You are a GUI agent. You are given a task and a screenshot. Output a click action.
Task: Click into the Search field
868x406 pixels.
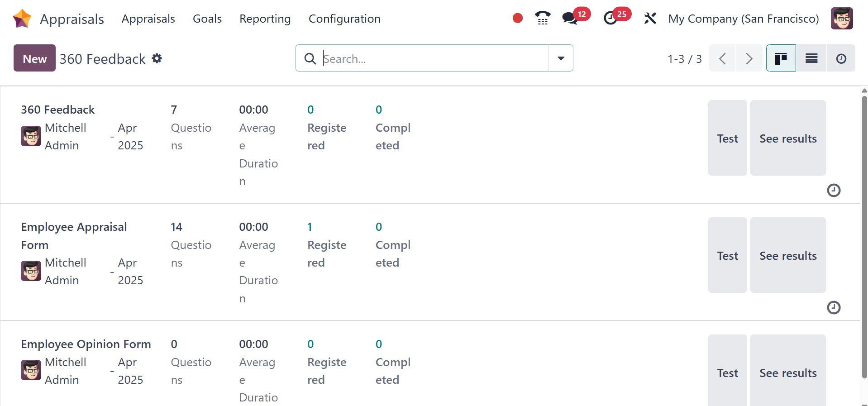(434, 58)
